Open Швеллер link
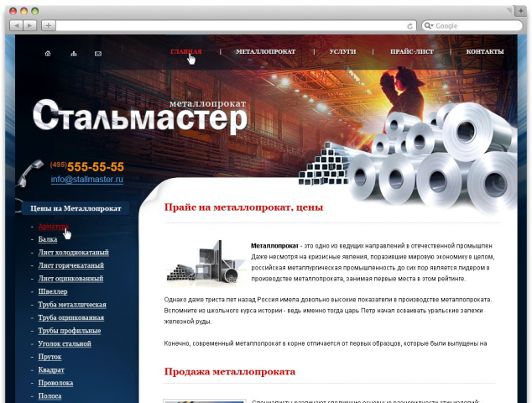The image size is (532, 403). pyautogui.click(x=53, y=291)
